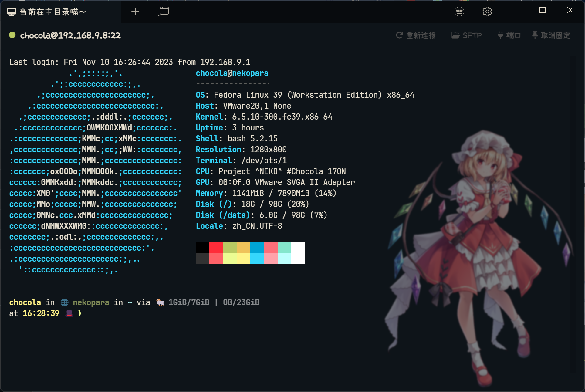Click the white color block in palette
Image resolution: width=585 pixels, height=392 pixels.
point(298,253)
